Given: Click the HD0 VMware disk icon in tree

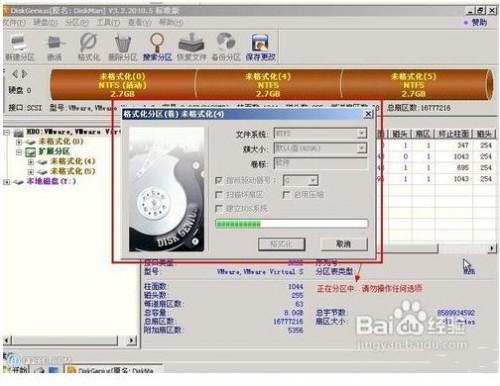Looking at the screenshot, I should (19, 133).
